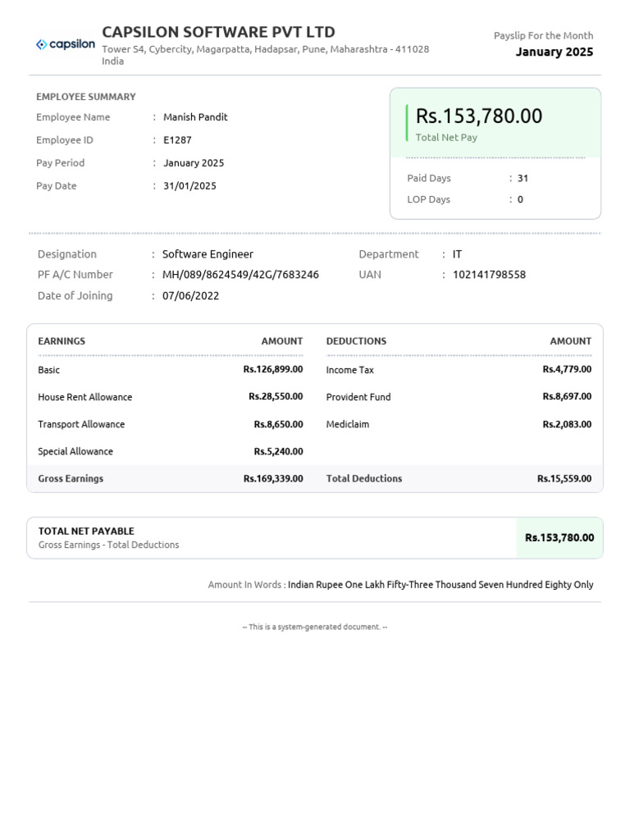The width and height of the screenshot is (630, 840).
Task: Click Date of Joining value 07/06/2022
Action: pos(190,295)
